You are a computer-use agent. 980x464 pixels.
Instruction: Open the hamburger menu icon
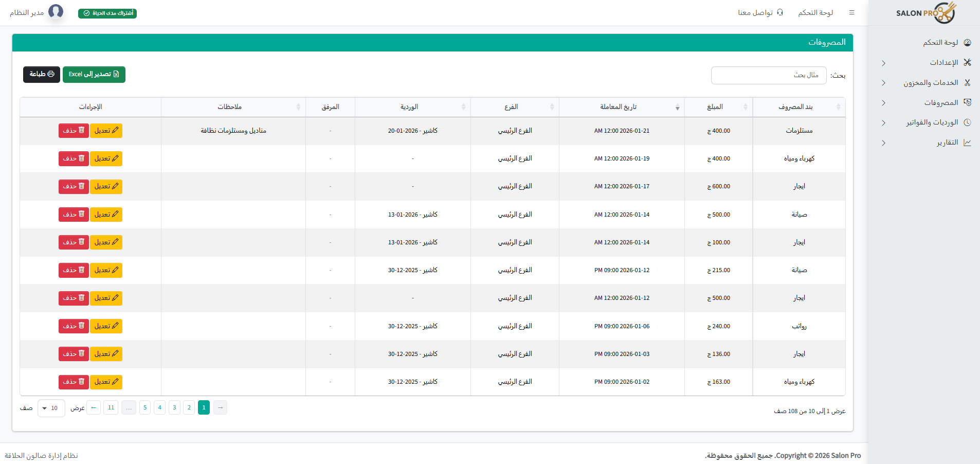pyautogui.click(x=851, y=12)
